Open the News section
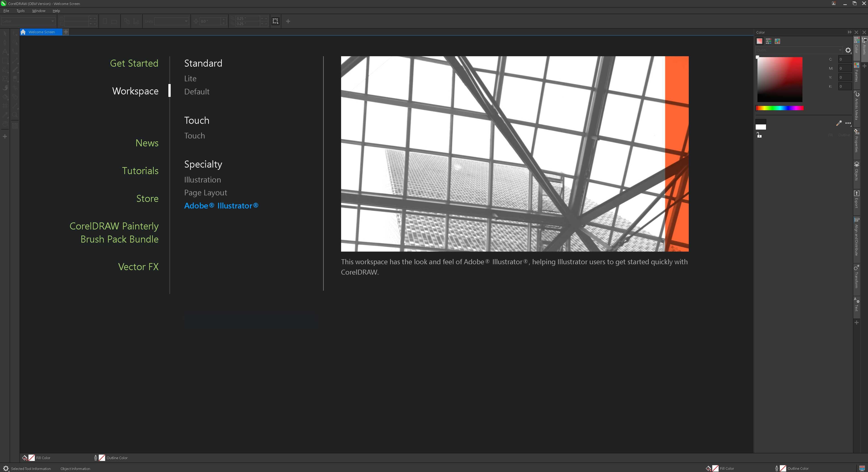Viewport: 868px width, 472px height. tap(147, 143)
